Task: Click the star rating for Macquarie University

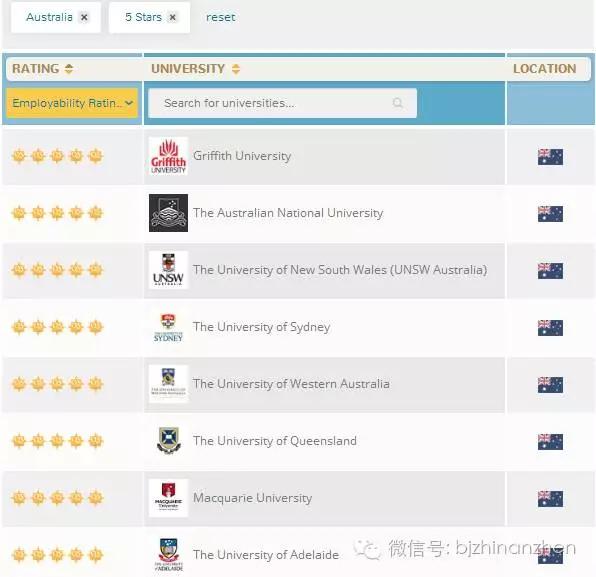Action: click(57, 497)
